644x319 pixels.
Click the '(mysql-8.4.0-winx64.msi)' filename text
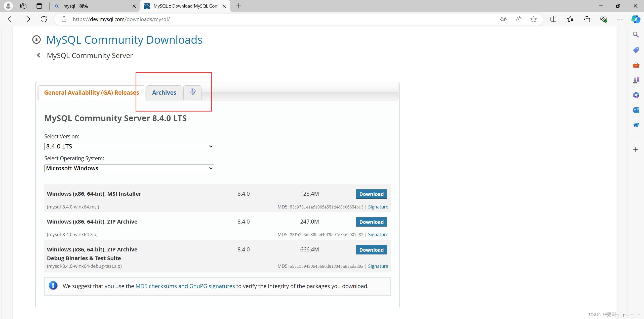point(73,207)
